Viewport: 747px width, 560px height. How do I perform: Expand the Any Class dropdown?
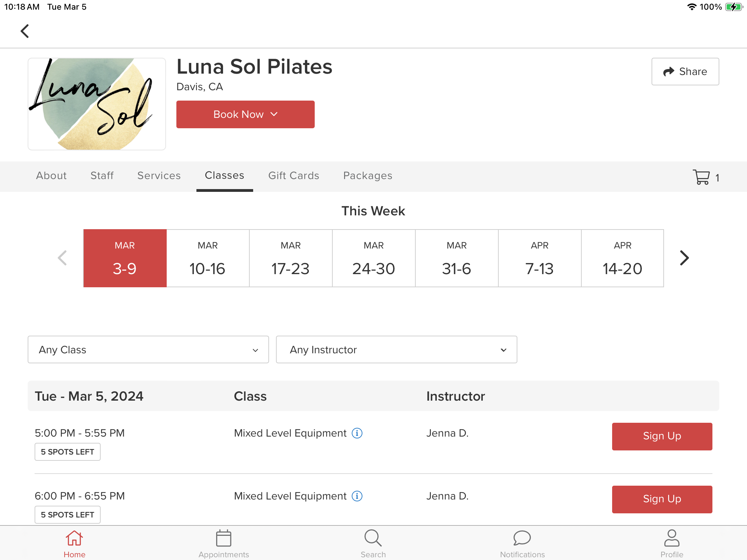coord(148,349)
